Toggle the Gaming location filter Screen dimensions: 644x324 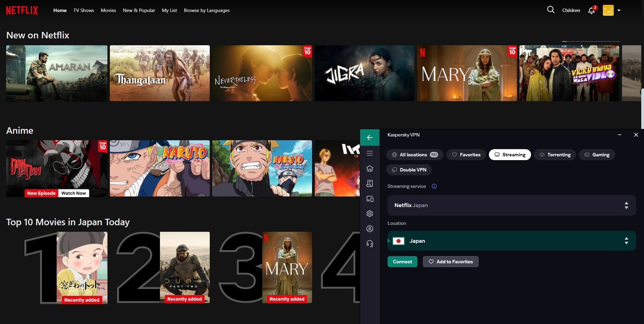(x=597, y=155)
